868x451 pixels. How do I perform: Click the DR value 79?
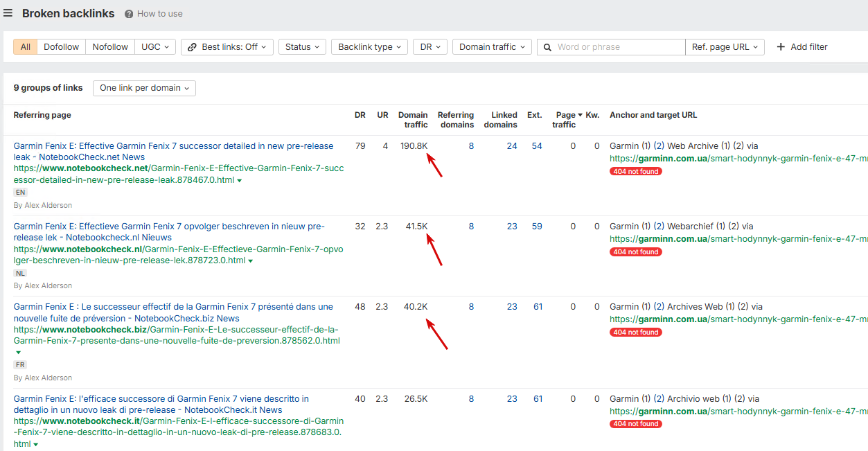[360, 146]
